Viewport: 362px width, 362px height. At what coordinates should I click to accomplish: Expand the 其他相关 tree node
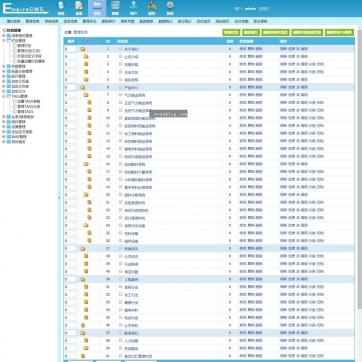click(4, 142)
